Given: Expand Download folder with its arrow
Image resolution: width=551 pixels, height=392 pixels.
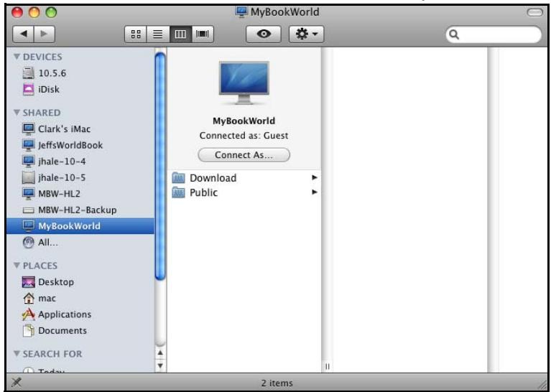Looking at the screenshot, I should coord(315,178).
